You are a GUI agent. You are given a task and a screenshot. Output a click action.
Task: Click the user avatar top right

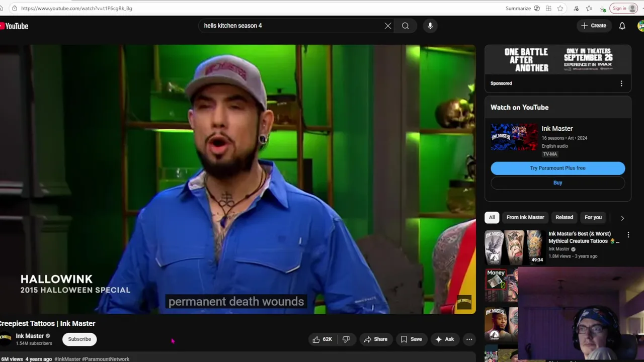(640, 26)
